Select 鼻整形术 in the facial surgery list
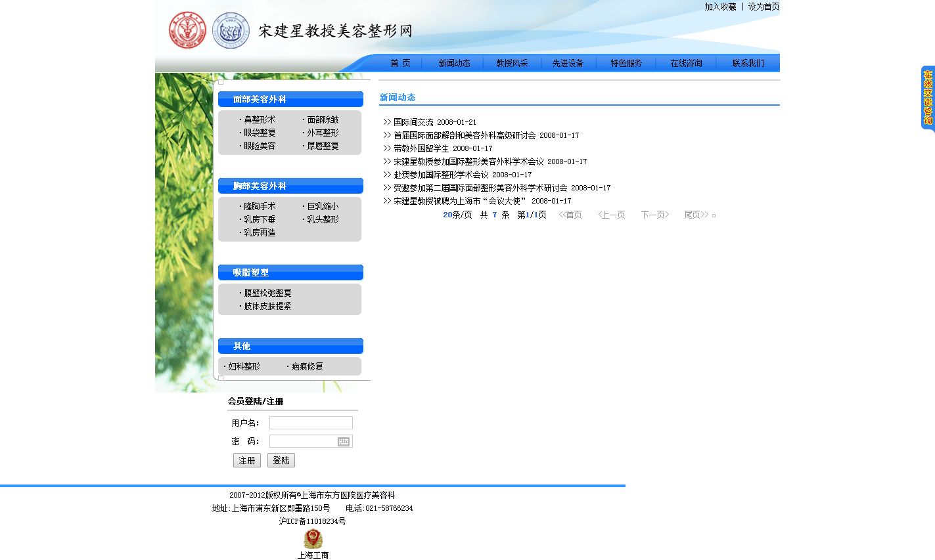The height and width of the screenshot is (560, 935). pyautogui.click(x=260, y=120)
